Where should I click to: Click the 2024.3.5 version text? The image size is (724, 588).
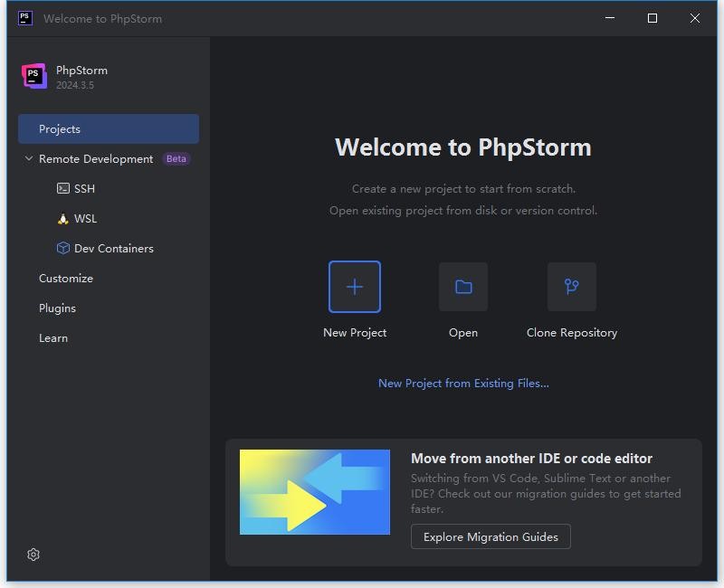pos(75,85)
